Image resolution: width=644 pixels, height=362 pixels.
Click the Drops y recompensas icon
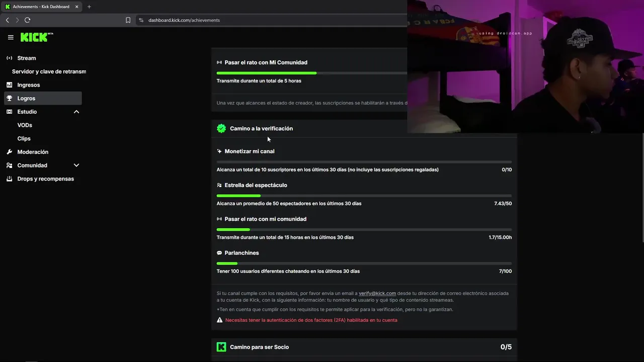tap(9, 179)
